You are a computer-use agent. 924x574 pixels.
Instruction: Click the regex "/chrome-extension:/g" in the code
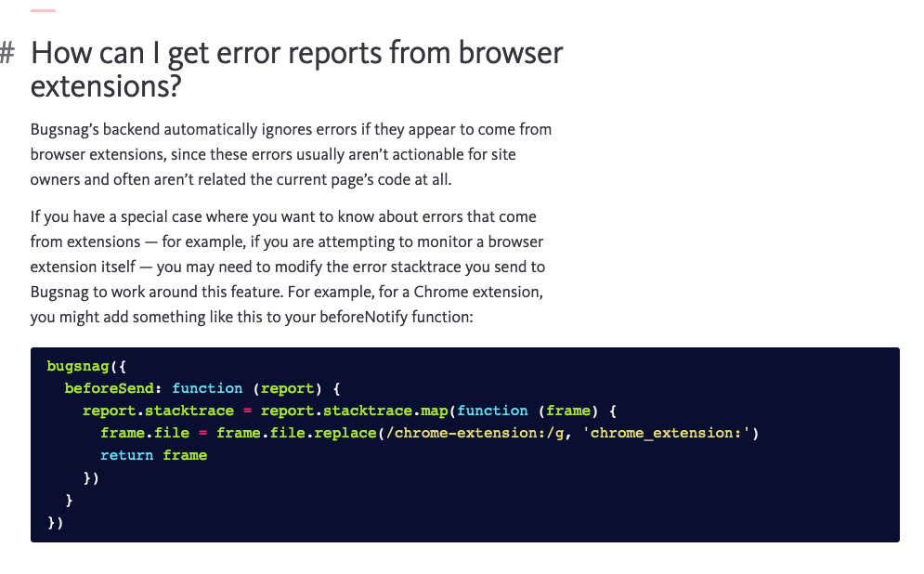click(x=475, y=433)
